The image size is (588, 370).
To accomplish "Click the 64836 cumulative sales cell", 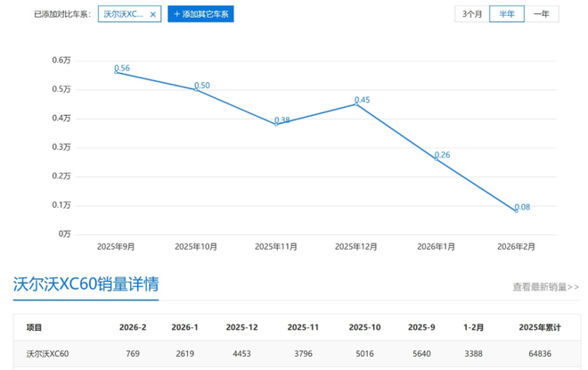I will [x=540, y=353].
